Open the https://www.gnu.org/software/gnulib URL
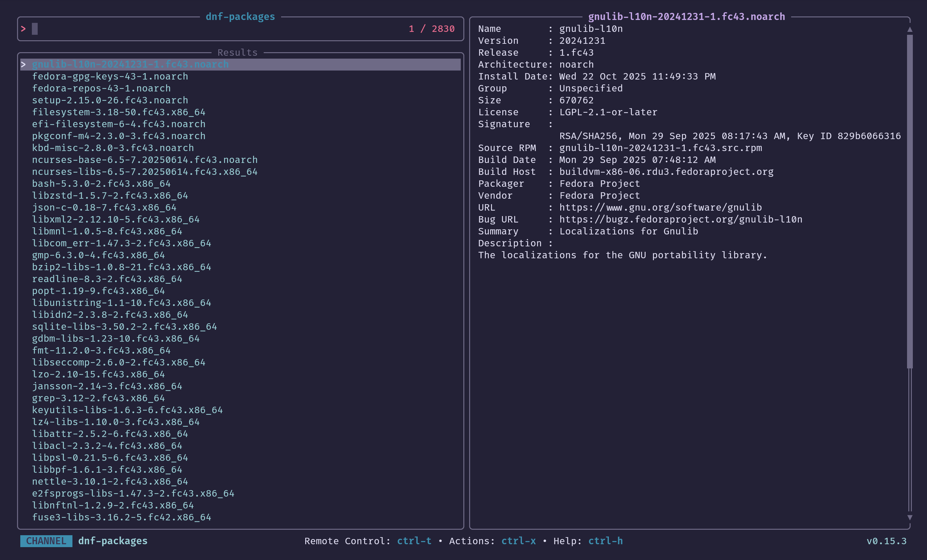Viewport: 927px width, 560px height. pyautogui.click(x=660, y=207)
